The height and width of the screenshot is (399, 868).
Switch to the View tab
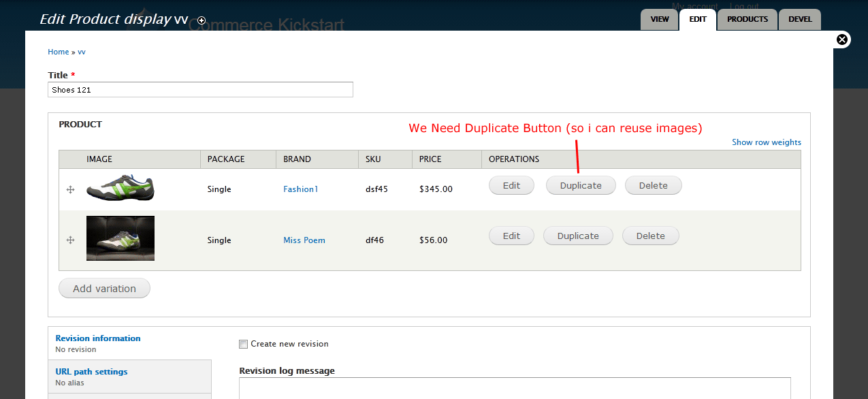click(659, 19)
